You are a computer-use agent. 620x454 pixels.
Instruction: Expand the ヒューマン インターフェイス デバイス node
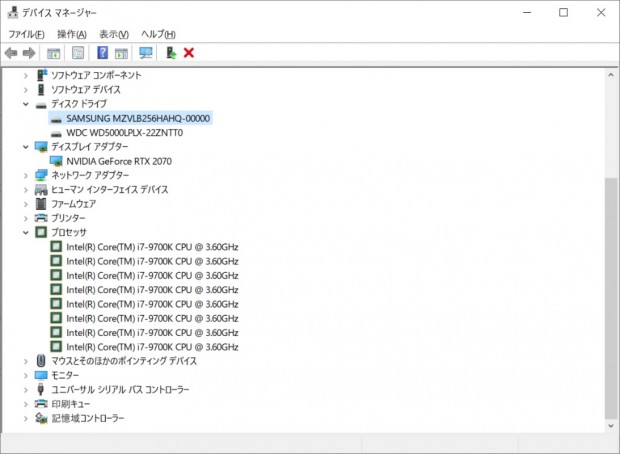click(26, 190)
